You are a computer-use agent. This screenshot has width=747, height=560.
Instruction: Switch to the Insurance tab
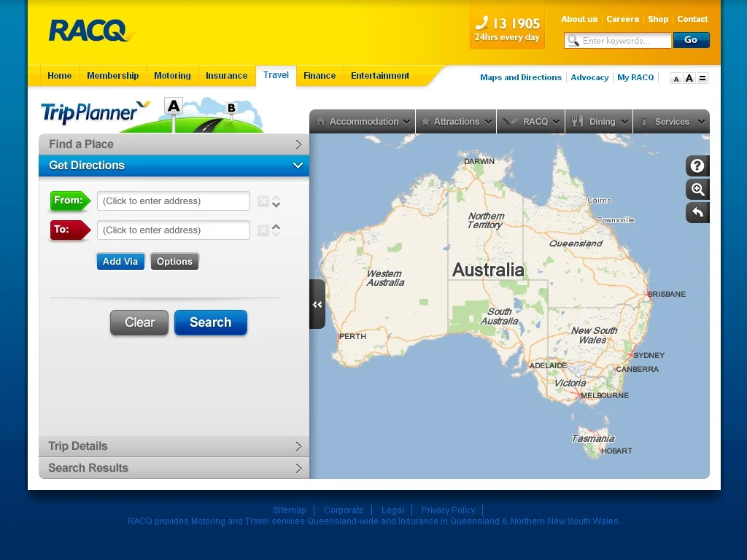(227, 76)
